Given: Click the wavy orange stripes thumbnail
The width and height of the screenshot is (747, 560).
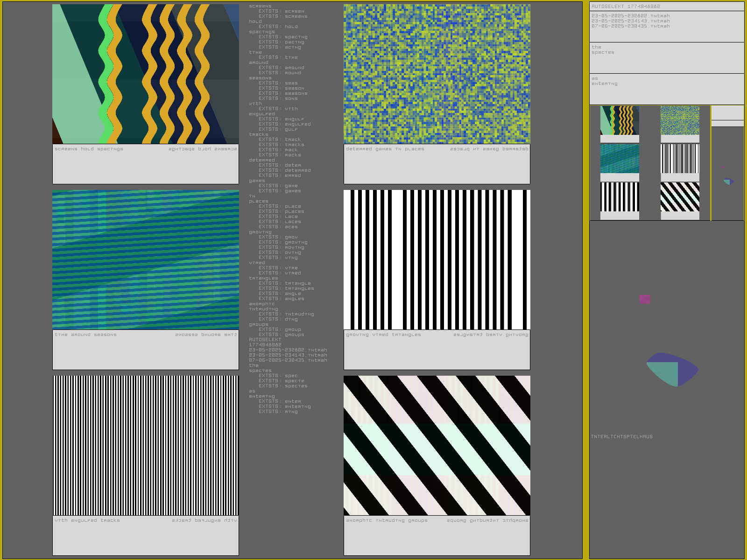Looking at the screenshot, I should click(620, 120).
